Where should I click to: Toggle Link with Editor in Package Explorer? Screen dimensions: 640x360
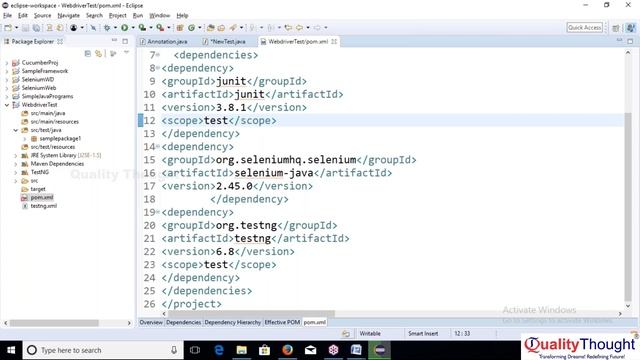pyautogui.click(x=98, y=53)
